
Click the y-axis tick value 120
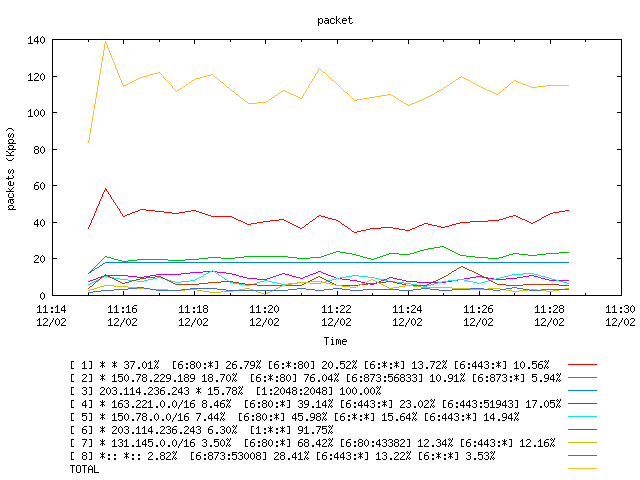pyautogui.click(x=36, y=77)
